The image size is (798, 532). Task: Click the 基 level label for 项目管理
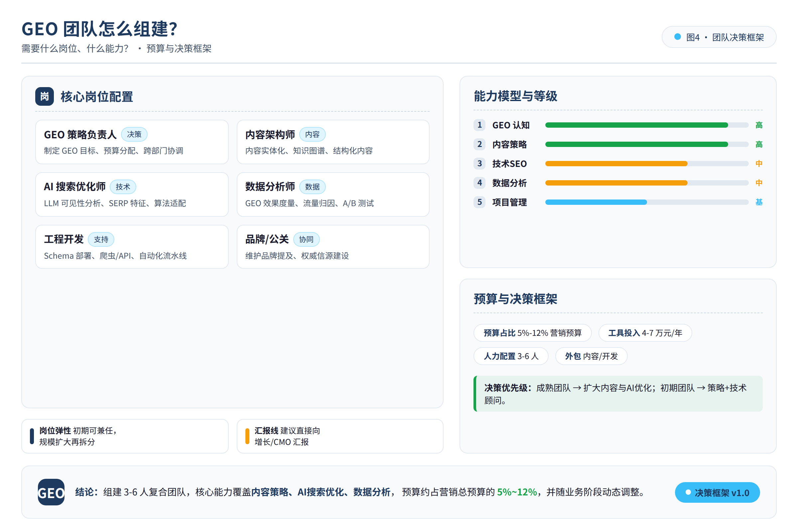[759, 202]
